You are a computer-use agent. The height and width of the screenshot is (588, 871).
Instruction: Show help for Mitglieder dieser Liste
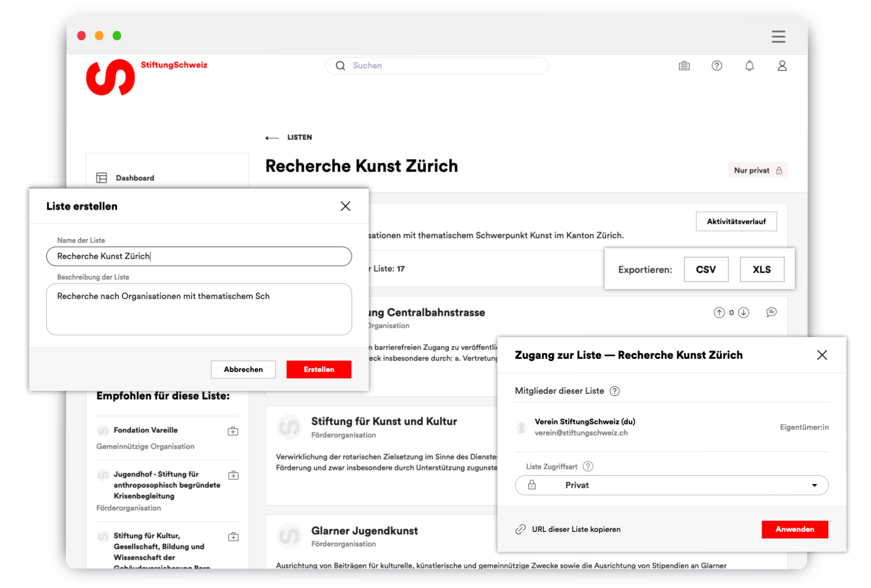615,391
